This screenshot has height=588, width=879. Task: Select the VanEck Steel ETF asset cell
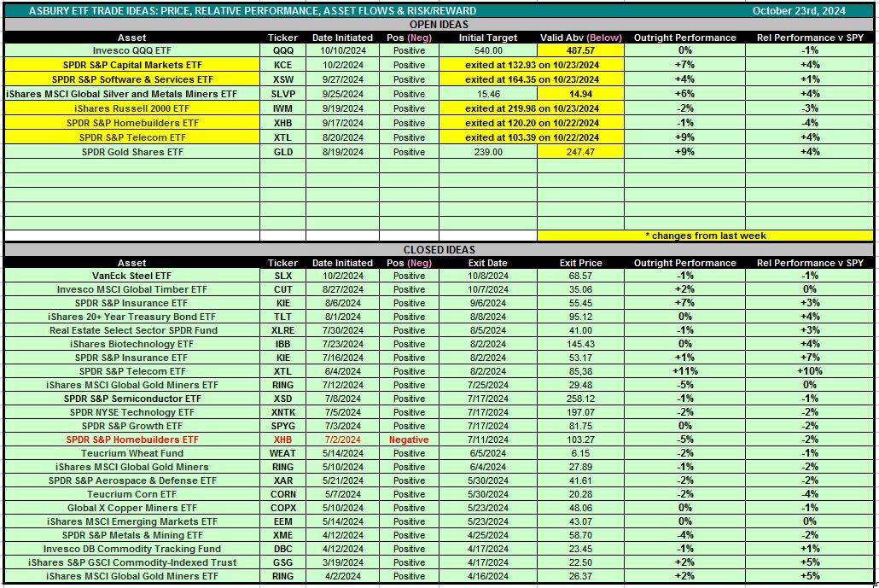(x=132, y=276)
